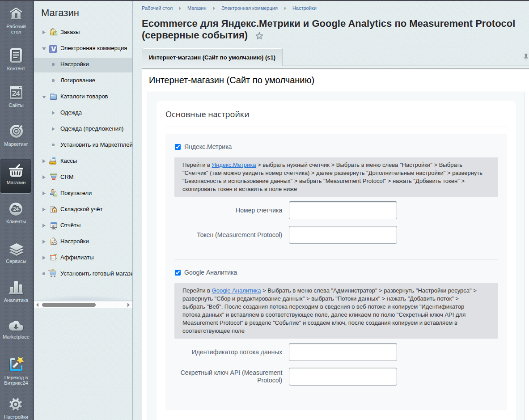
Task: Open the Сервисы layers icon
Action: [x=16, y=250]
